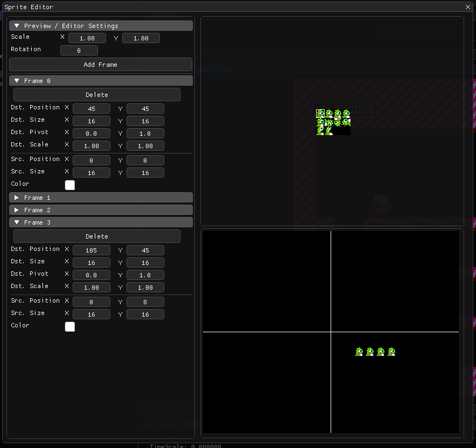
Task: Edit Frame 0 Dst. Size Y field
Action: click(145, 121)
